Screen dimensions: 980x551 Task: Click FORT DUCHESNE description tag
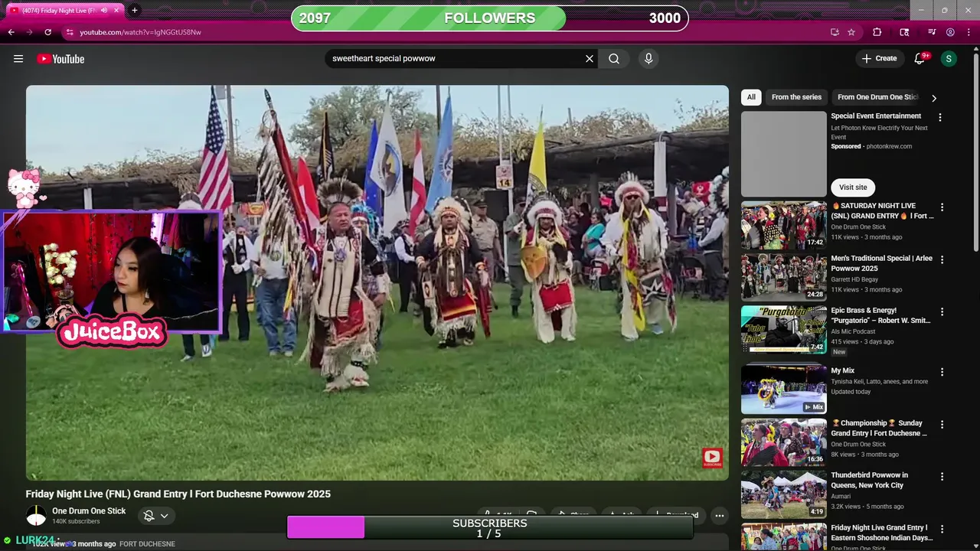[147, 544]
